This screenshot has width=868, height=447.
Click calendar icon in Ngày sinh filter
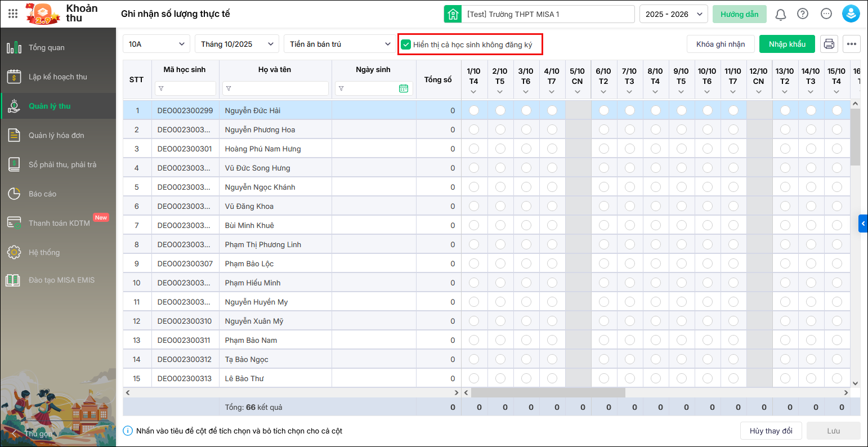tap(403, 88)
